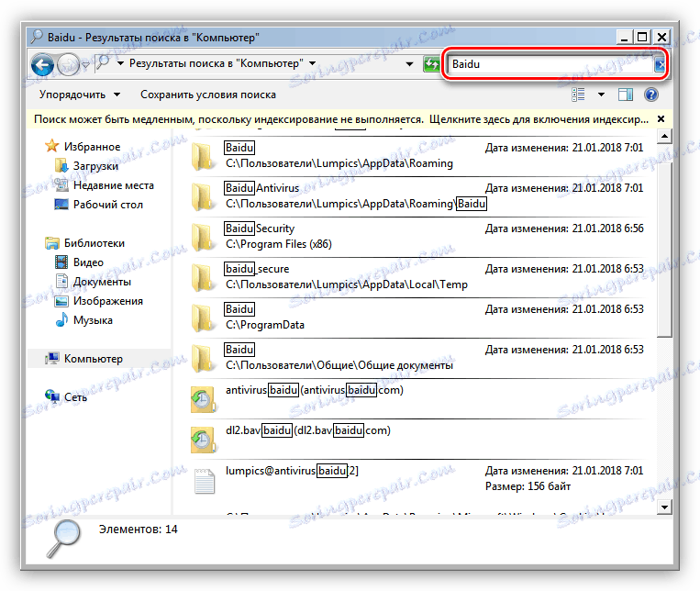Click 'Сохранить условия поиска'
700x591 pixels.
point(208,95)
